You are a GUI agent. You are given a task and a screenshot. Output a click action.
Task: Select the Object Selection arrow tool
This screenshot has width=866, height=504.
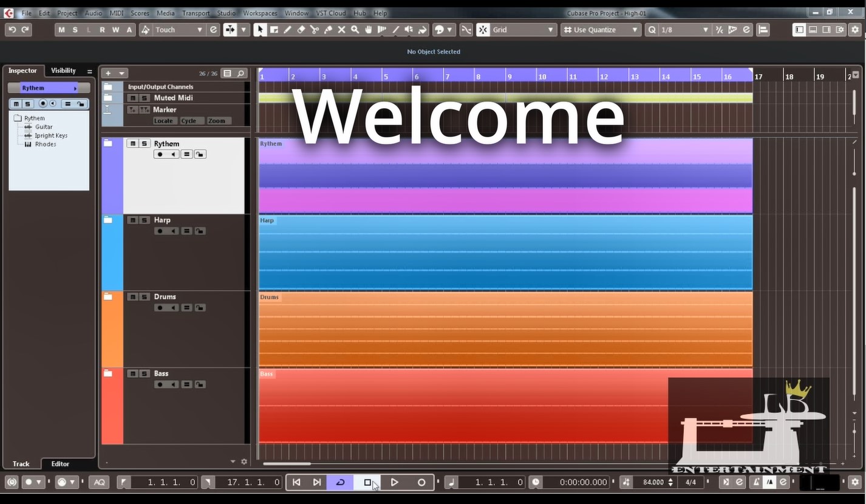tap(260, 29)
